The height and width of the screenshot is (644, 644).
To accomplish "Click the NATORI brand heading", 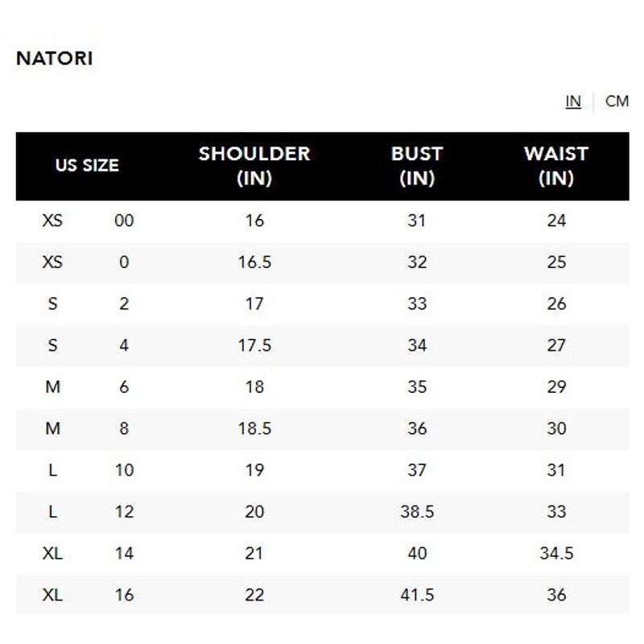I will tap(54, 58).
